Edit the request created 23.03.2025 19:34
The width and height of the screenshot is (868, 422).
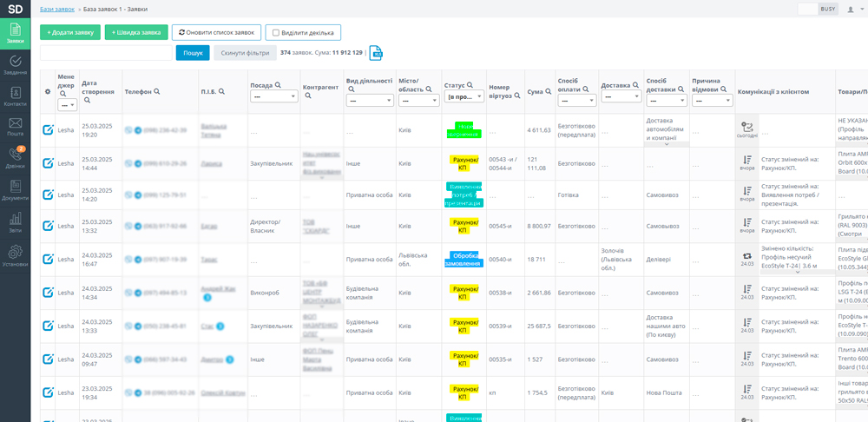(48, 392)
